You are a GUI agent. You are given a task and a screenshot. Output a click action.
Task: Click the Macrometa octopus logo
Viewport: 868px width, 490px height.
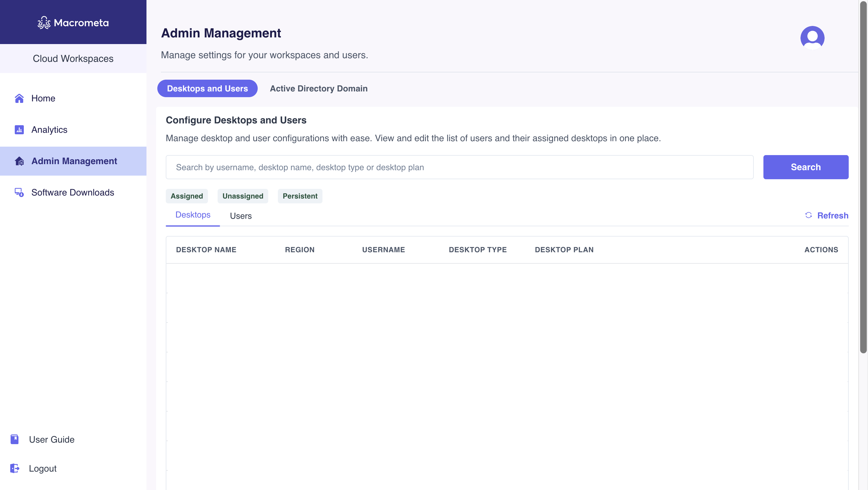[x=44, y=23]
